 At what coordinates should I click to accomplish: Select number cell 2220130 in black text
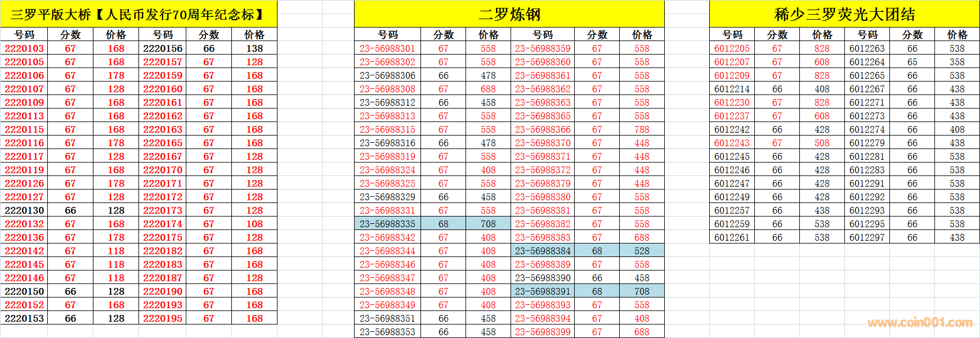24,210
